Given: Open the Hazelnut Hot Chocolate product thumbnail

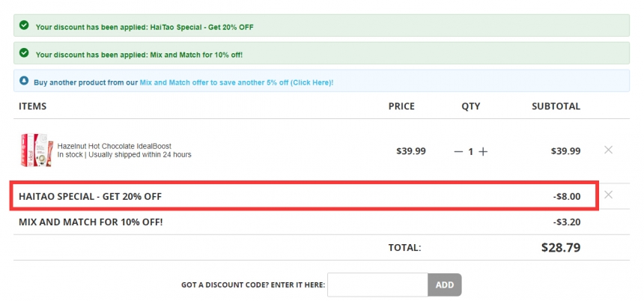Looking at the screenshot, I should point(37,150).
